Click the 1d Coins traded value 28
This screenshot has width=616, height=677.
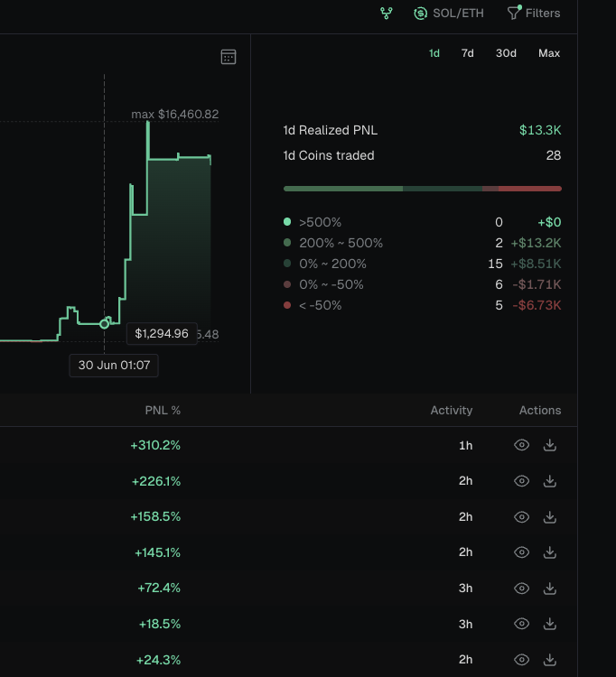tap(554, 155)
